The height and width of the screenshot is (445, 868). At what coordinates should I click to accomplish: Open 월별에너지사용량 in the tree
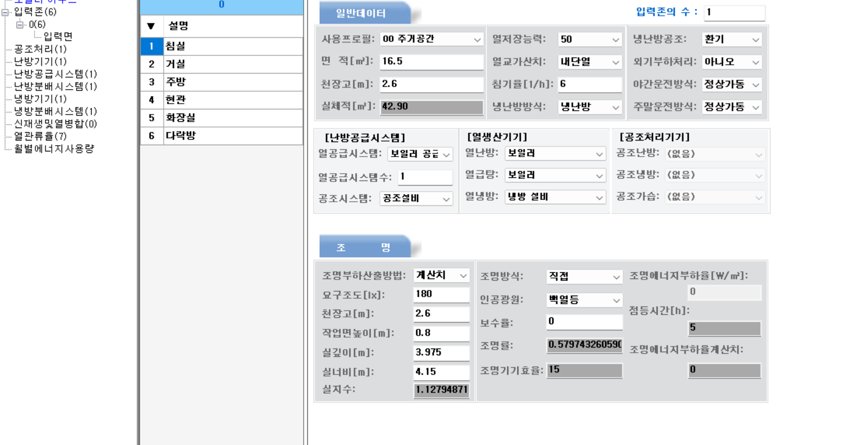click(x=54, y=148)
